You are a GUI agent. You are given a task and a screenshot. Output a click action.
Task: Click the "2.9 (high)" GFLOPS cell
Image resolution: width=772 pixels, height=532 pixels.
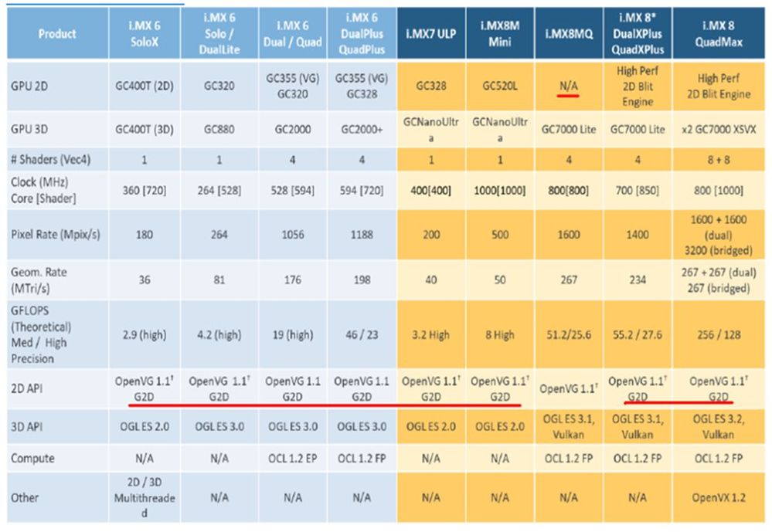point(145,334)
